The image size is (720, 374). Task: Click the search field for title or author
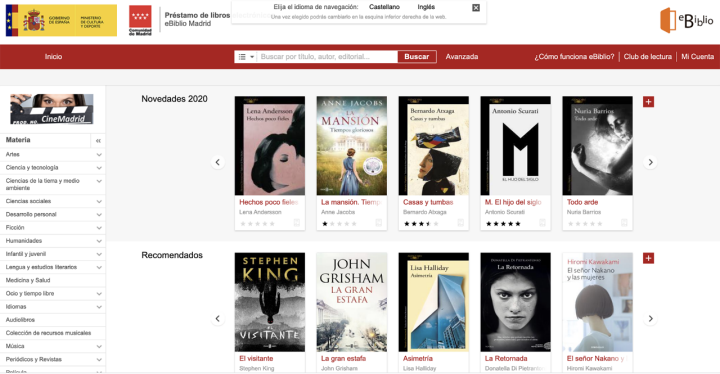327,57
